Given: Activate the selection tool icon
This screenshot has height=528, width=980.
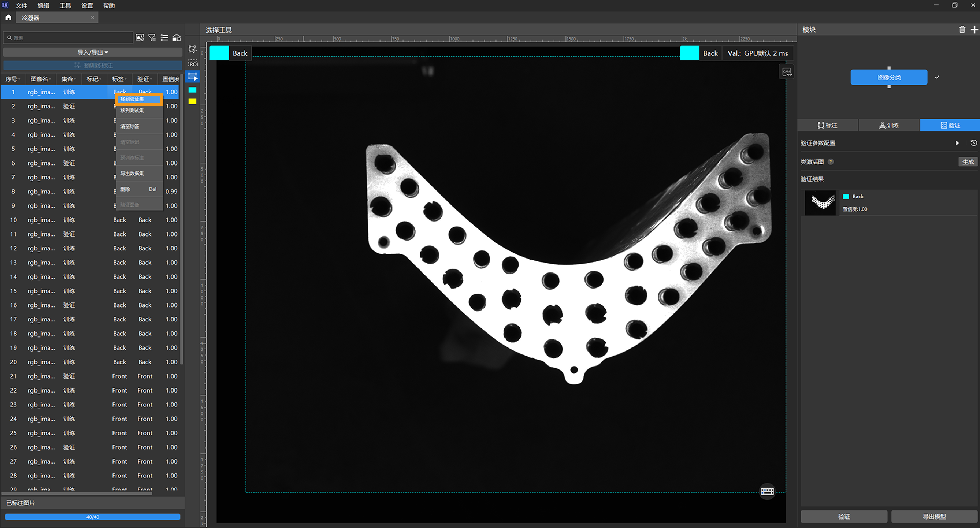Looking at the screenshot, I should [193, 77].
